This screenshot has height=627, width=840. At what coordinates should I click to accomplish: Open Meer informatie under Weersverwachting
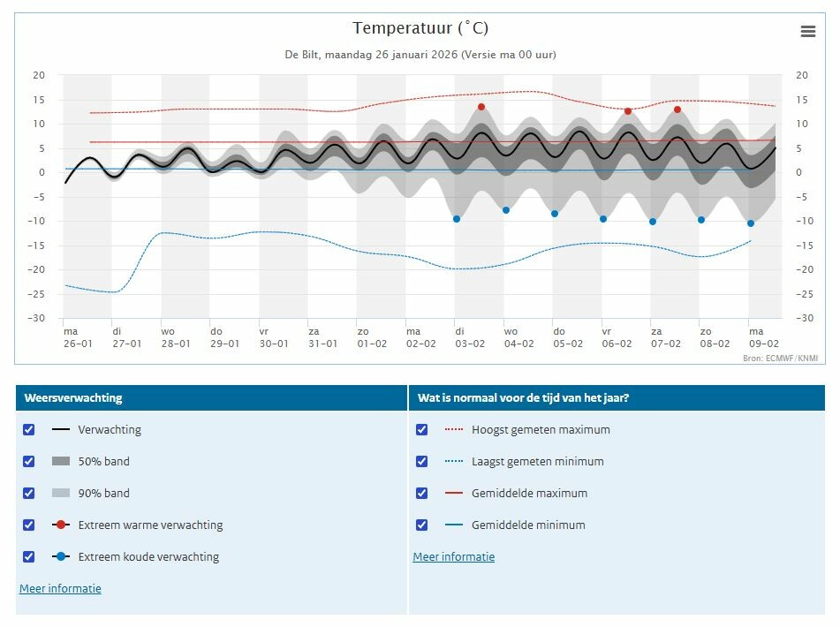point(60,588)
